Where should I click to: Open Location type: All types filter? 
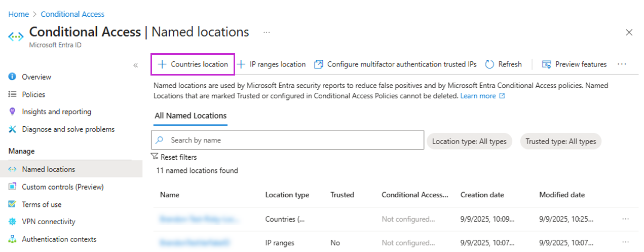point(469,141)
